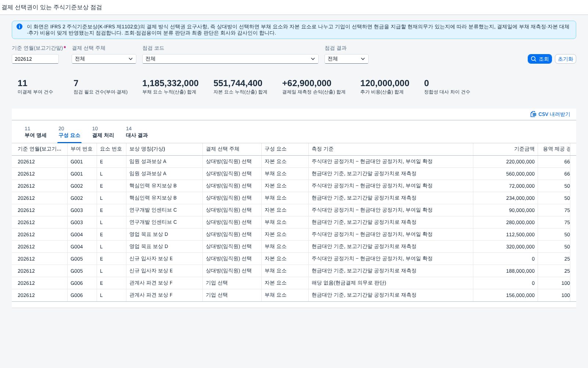Click the 280,000,000 amount cell
Viewport: 588px width, 368px height.
click(x=505, y=222)
